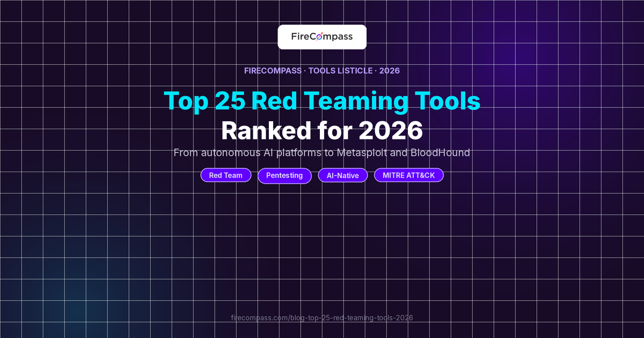
Task: Open the firecompass.com blog URL
Action: click(x=322, y=318)
